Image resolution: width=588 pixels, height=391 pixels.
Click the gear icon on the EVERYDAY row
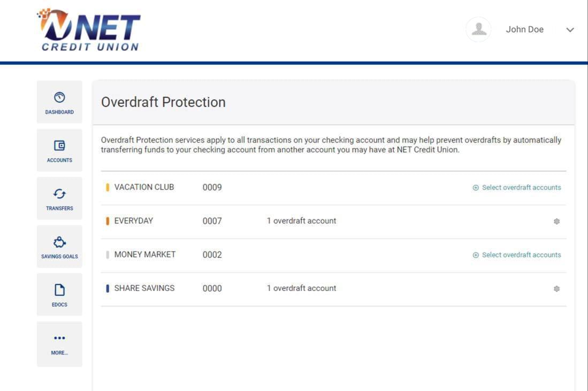[556, 221]
